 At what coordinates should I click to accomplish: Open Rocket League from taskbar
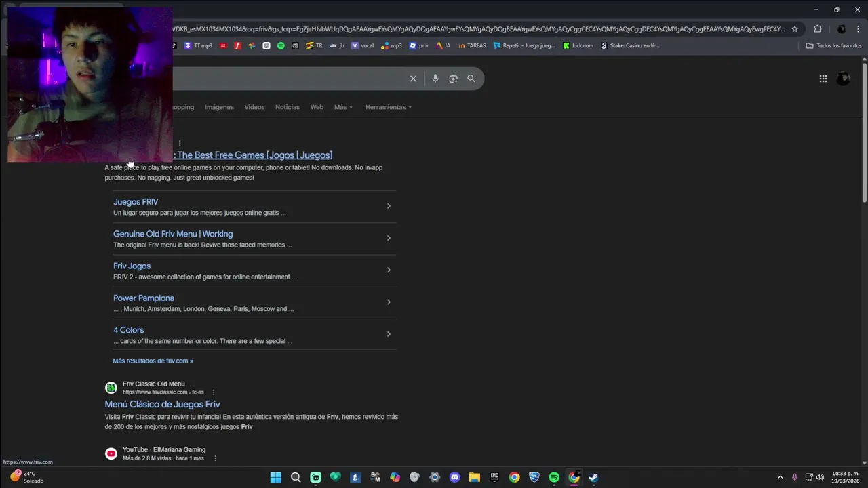point(534,477)
